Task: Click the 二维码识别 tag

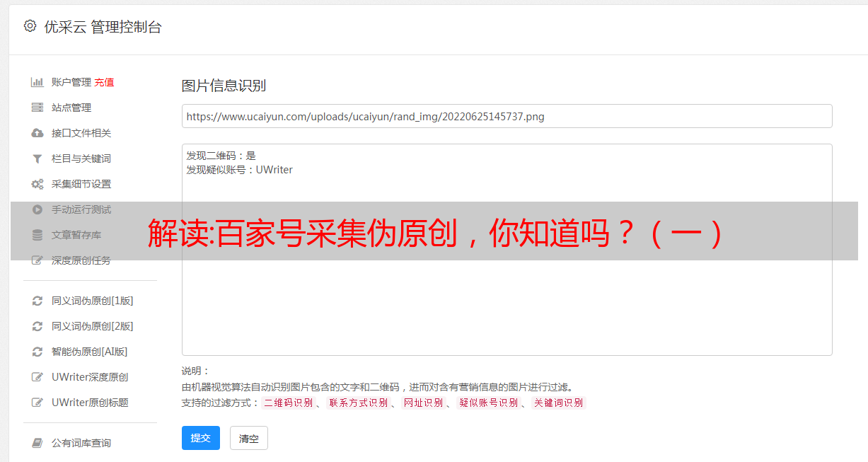Action: click(x=288, y=403)
